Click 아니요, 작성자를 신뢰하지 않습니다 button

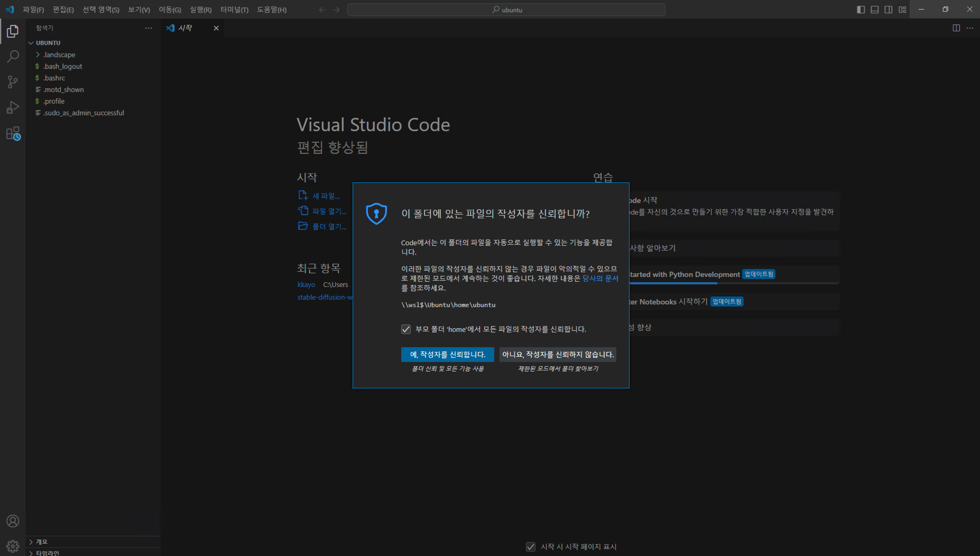point(558,355)
